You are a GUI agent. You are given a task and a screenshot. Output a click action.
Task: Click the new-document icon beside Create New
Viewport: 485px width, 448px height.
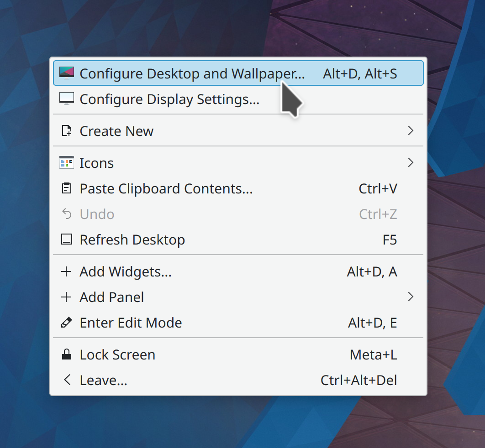67,131
